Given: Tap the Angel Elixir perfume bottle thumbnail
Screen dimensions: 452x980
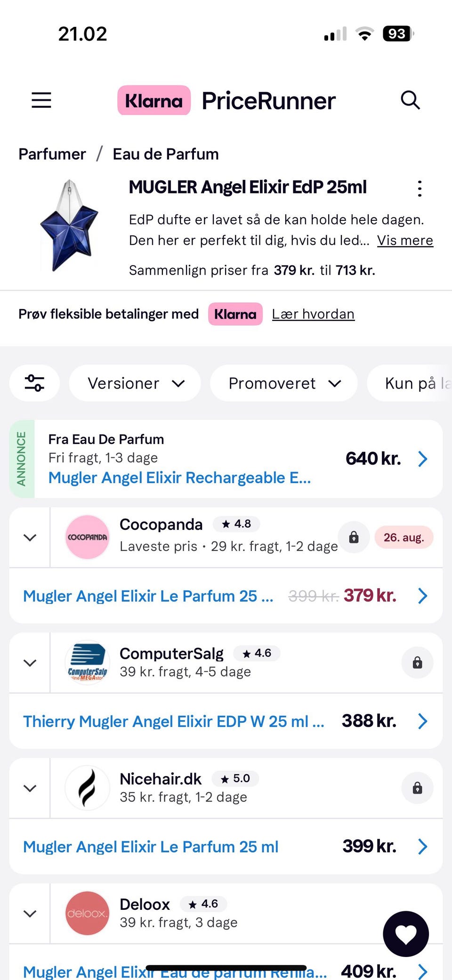Looking at the screenshot, I should tap(70, 225).
